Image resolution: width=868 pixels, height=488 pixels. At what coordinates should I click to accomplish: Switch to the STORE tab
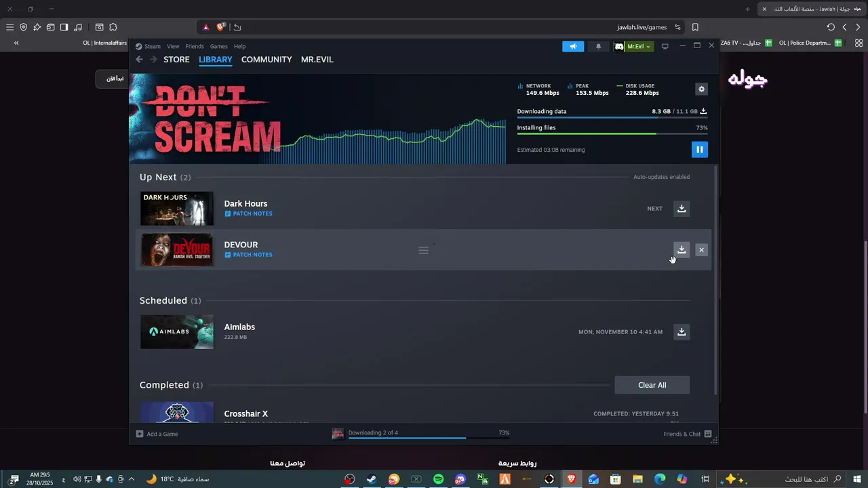176,60
